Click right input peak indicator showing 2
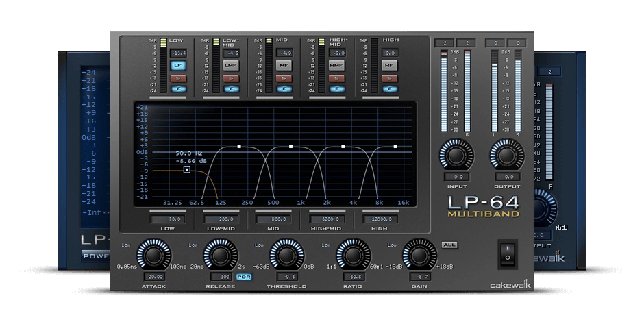 (466, 43)
